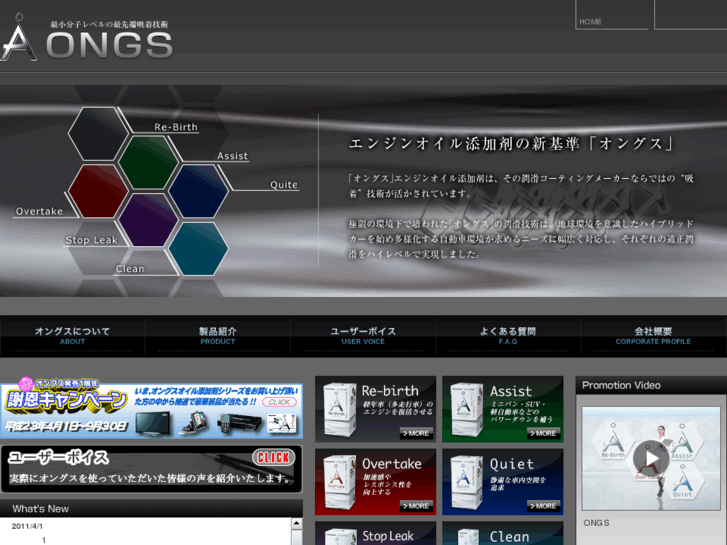Click the Quiet product box image
Screen dimensions: 727x545
pos(467,482)
